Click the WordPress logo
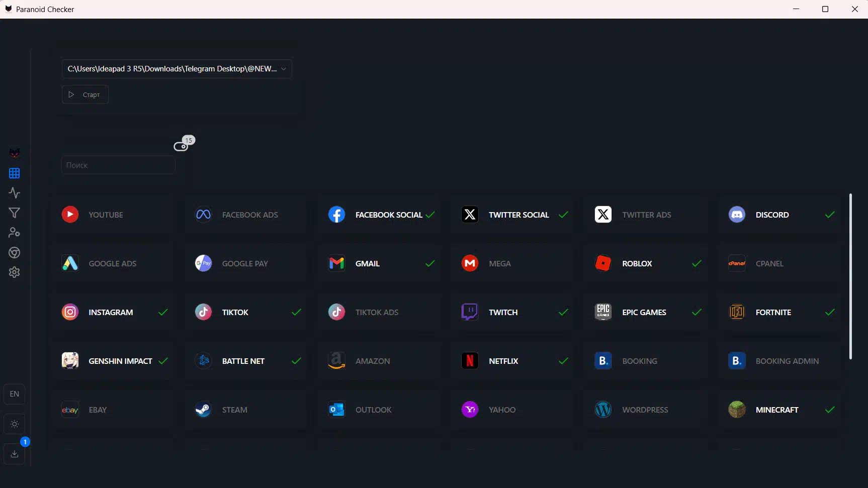The width and height of the screenshot is (868, 488). (603, 410)
